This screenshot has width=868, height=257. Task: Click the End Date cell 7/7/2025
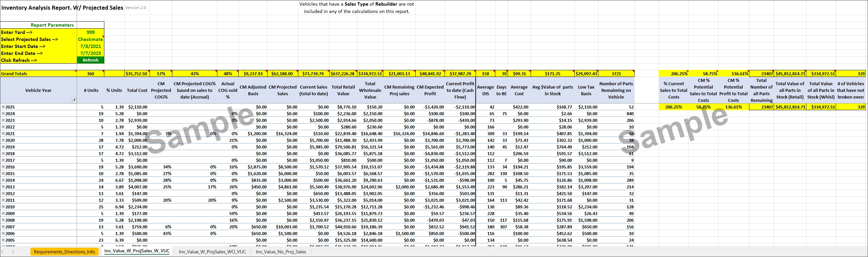[90, 53]
